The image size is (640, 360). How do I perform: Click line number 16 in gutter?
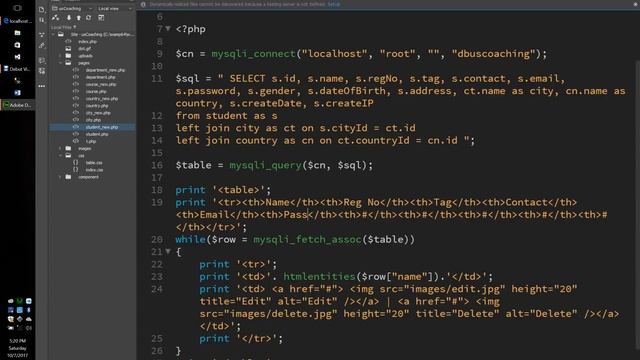[157, 165]
